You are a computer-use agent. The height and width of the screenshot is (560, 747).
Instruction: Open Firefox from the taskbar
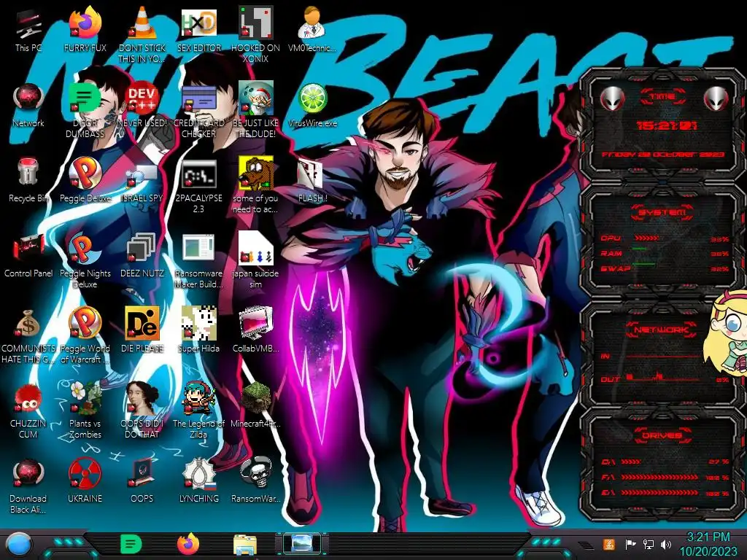pyautogui.click(x=188, y=544)
